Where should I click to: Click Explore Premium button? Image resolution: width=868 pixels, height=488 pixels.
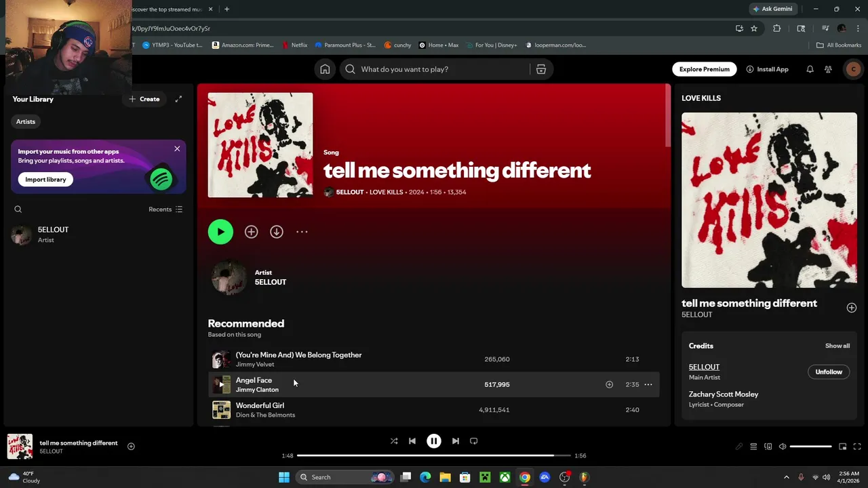click(705, 69)
